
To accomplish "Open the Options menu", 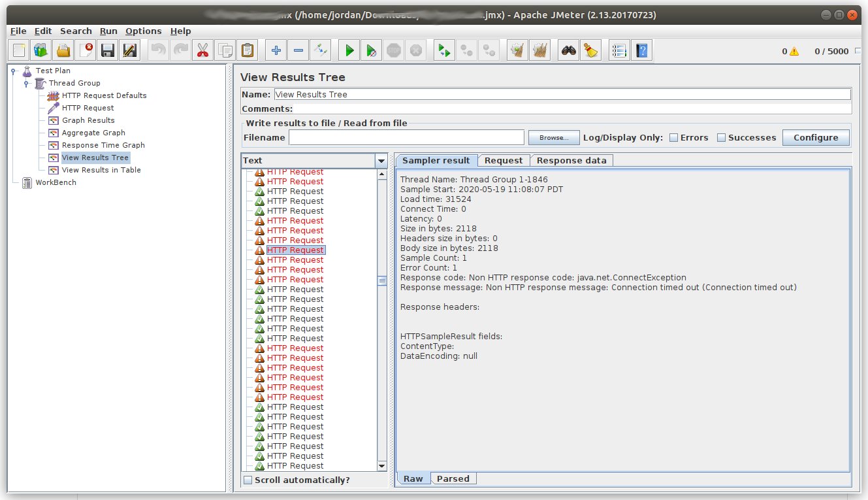I will tap(144, 31).
